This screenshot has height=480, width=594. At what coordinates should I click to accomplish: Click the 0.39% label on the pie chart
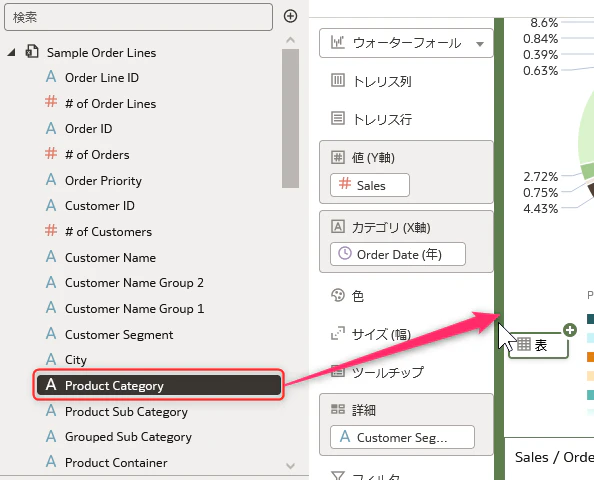[x=541, y=55]
